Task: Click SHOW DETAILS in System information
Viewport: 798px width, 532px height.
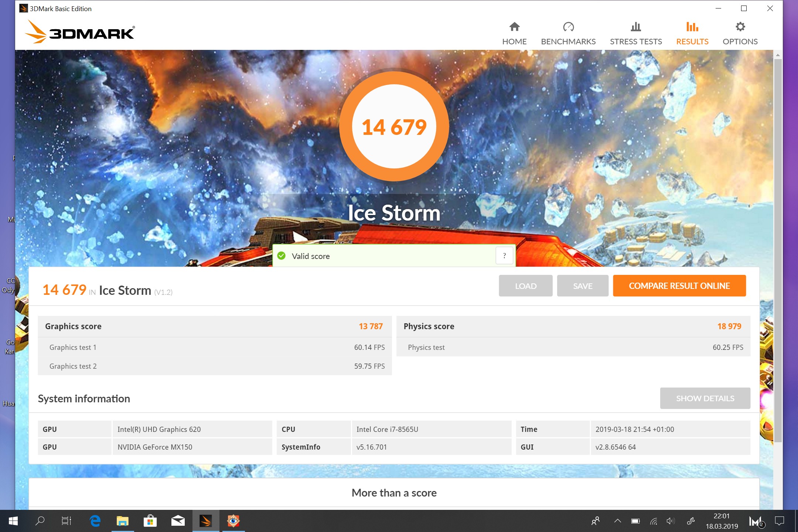Action: point(705,398)
